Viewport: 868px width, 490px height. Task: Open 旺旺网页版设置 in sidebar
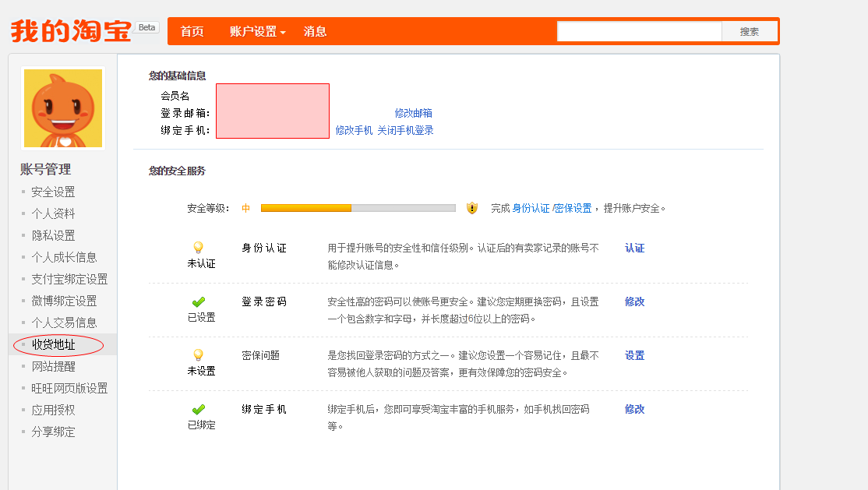70,388
